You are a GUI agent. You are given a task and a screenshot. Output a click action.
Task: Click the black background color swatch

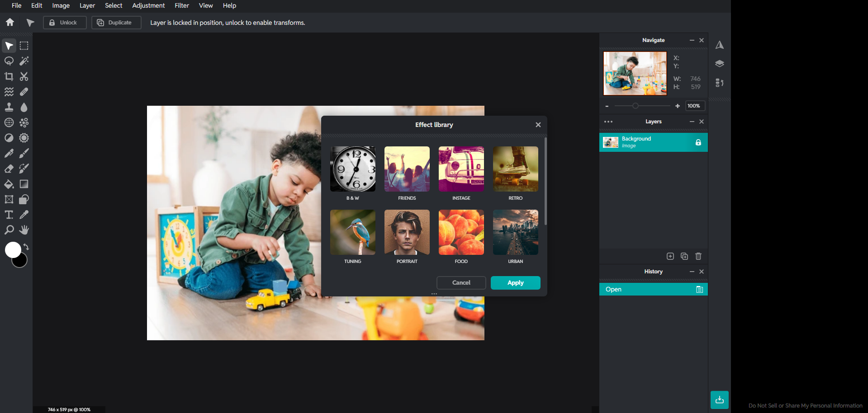click(21, 262)
